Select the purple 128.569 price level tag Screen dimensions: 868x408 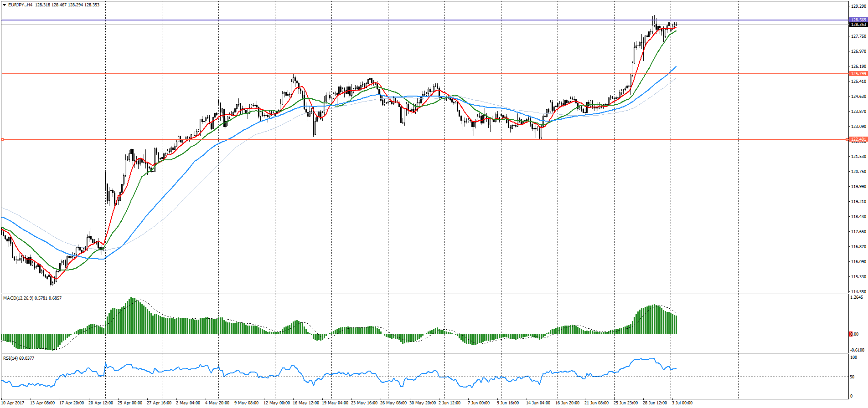pos(858,20)
